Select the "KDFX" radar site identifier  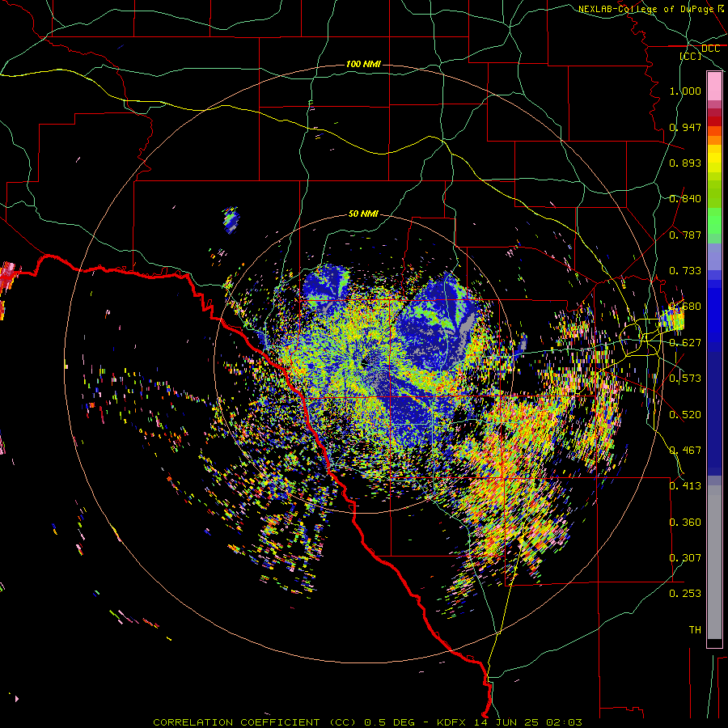point(453,722)
